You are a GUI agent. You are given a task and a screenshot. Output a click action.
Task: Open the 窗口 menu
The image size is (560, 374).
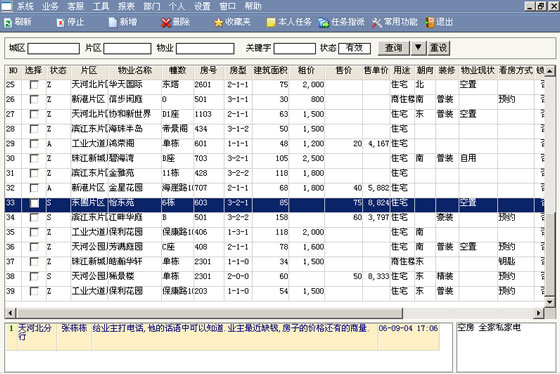point(228,6)
